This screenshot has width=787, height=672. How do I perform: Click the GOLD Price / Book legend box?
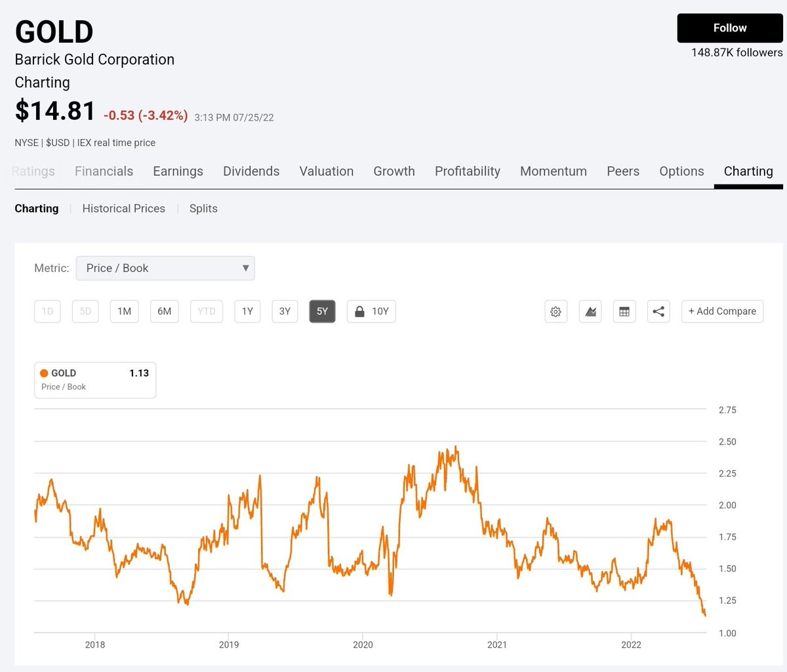click(95, 380)
